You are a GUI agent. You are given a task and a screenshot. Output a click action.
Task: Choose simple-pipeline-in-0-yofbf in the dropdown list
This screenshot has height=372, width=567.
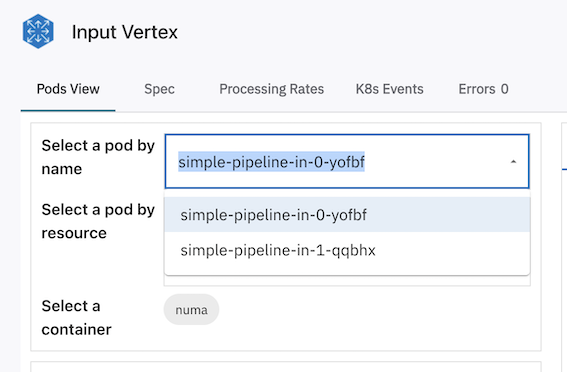[347, 215]
